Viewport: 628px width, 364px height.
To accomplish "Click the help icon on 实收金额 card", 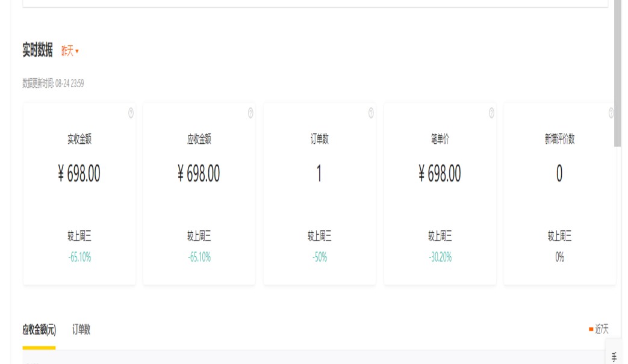I will click(131, 113).
